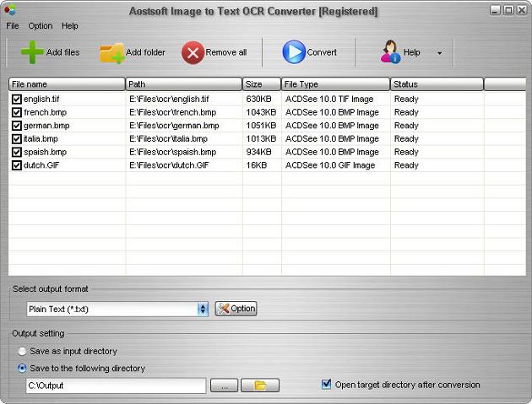Sort by Path column header
The image size is (532, 404).
click(184, 84)
